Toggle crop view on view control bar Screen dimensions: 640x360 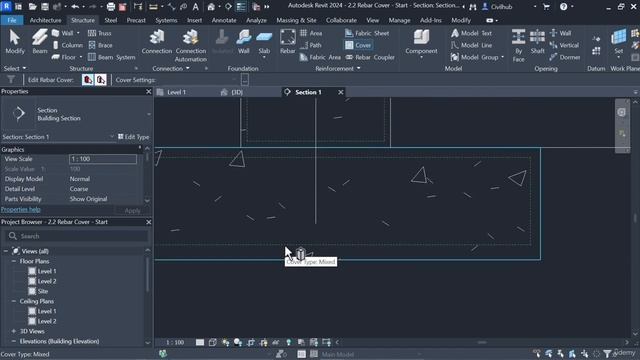(251, 342)
